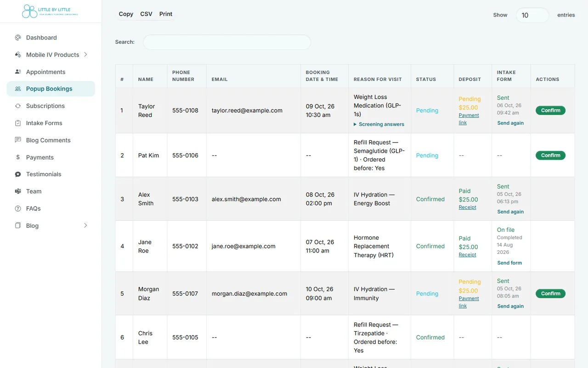This screenshot has height=368, width=588.
Task: Send intake form again to Alex Smith
Action: pos(510,212)
